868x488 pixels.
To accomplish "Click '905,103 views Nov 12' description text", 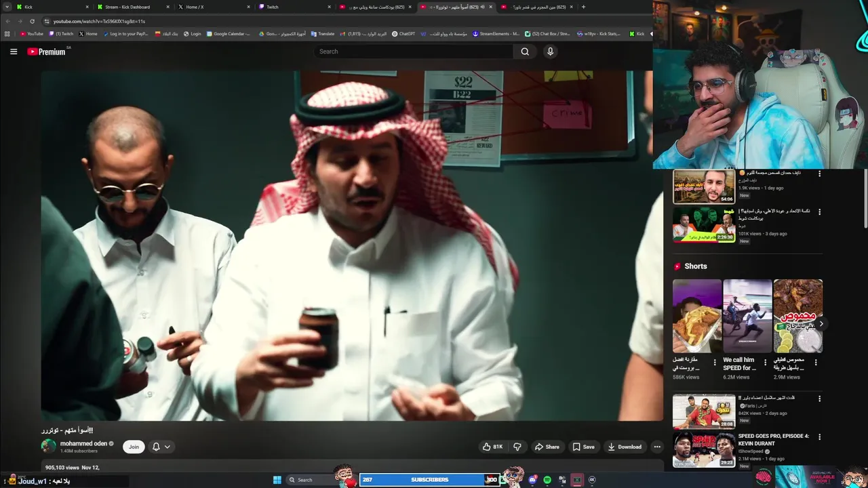I will pos(73,468).
